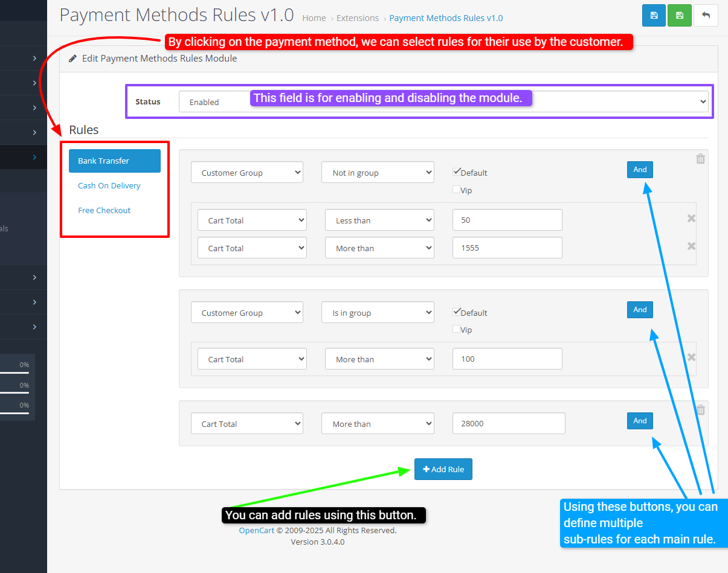Click the And button in the 28000 rule
Viewport: 728px width, 573px height.
coord(640,421)
